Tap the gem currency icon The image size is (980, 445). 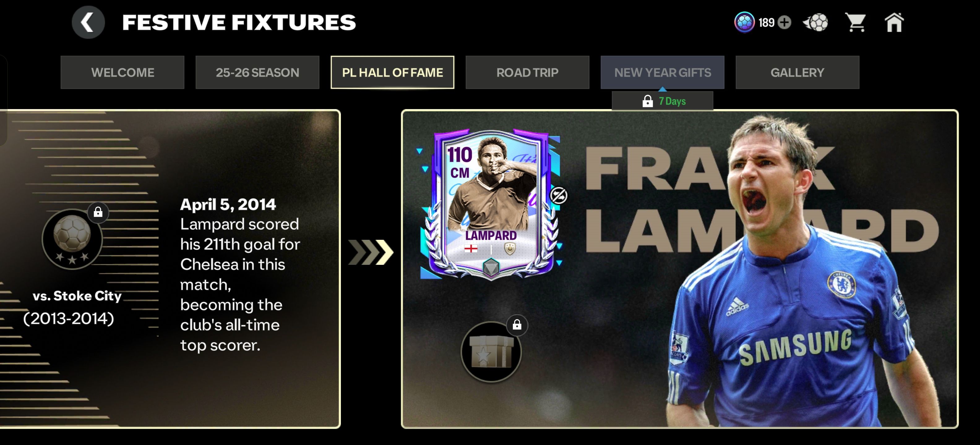[x=744, y=23]
